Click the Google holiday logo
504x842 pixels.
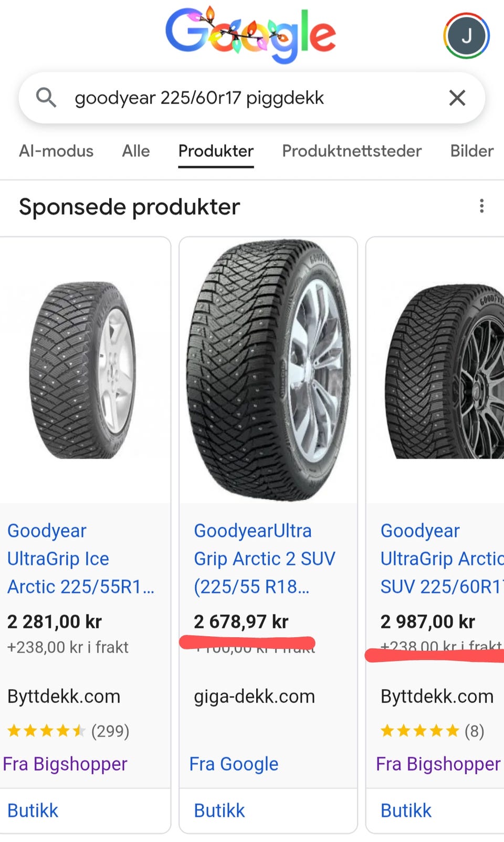(250, 35)
